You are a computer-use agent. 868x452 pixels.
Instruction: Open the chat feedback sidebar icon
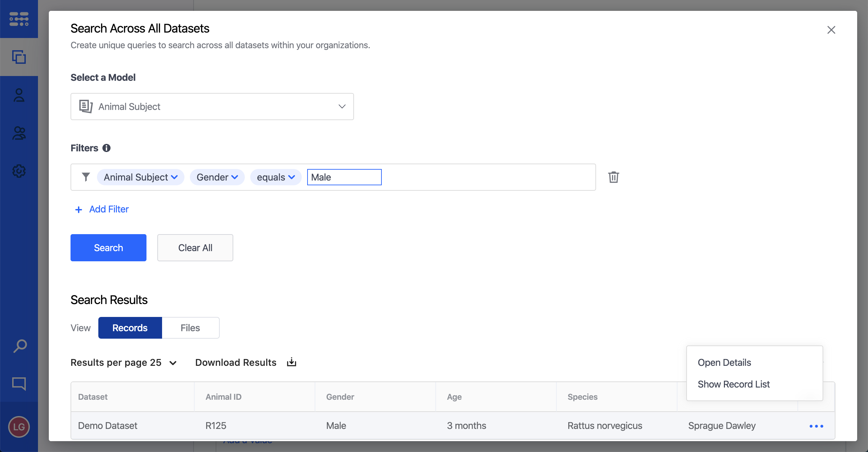tap(19, 383)
